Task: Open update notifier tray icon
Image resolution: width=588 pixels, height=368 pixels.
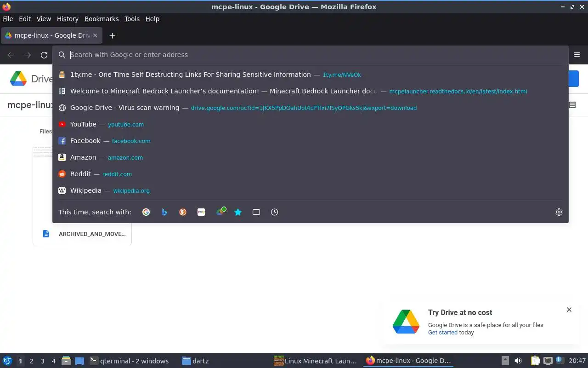Action: click(560, 360)
